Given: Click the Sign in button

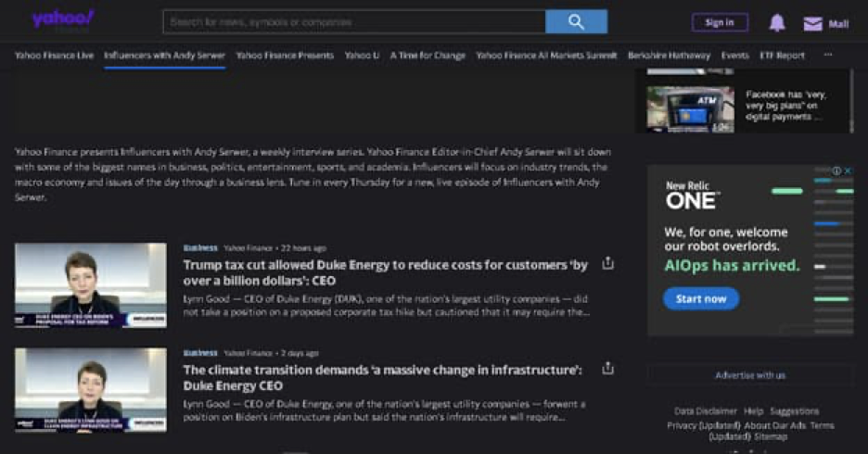Looking at the screenshot, I should point(720,22).
